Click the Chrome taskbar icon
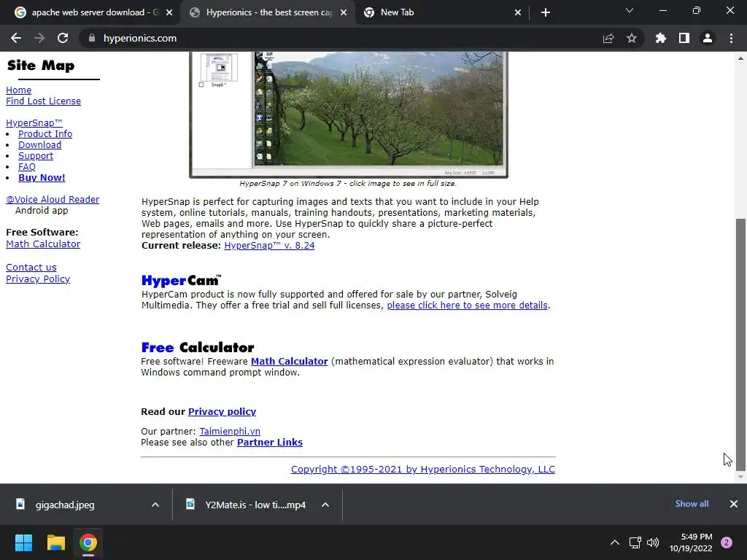The width and height of the screenshot is (747, 560). [88, 542]
